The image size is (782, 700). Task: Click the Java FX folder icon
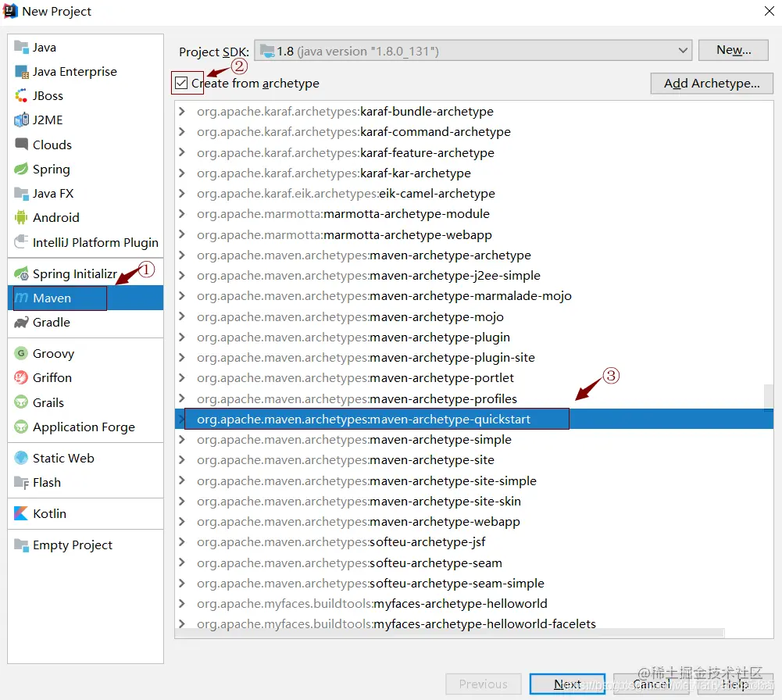coord(21,194)
